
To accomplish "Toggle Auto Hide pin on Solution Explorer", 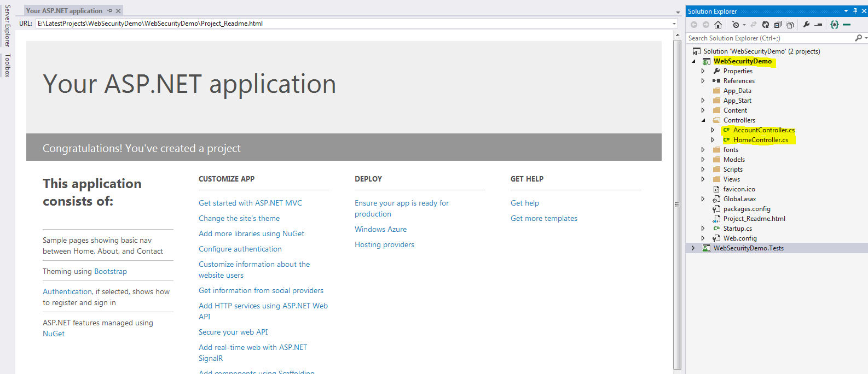I will [855, 11].
